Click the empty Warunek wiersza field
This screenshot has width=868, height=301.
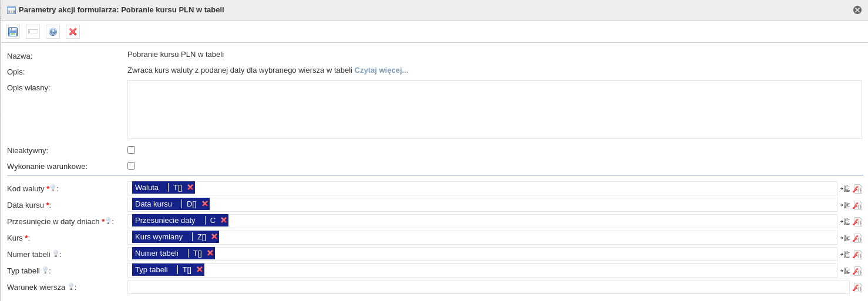pyautogui.click(x=488, y=287)
